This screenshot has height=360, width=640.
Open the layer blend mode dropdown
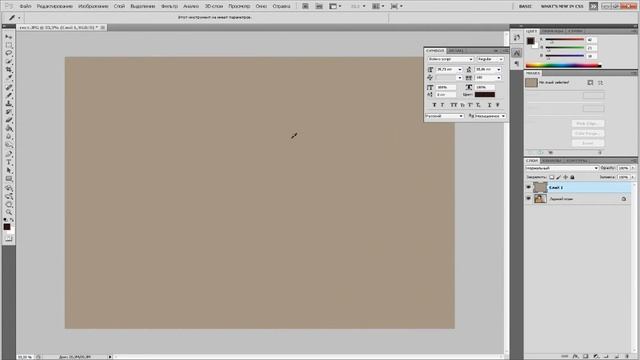(x=562, y=168)
